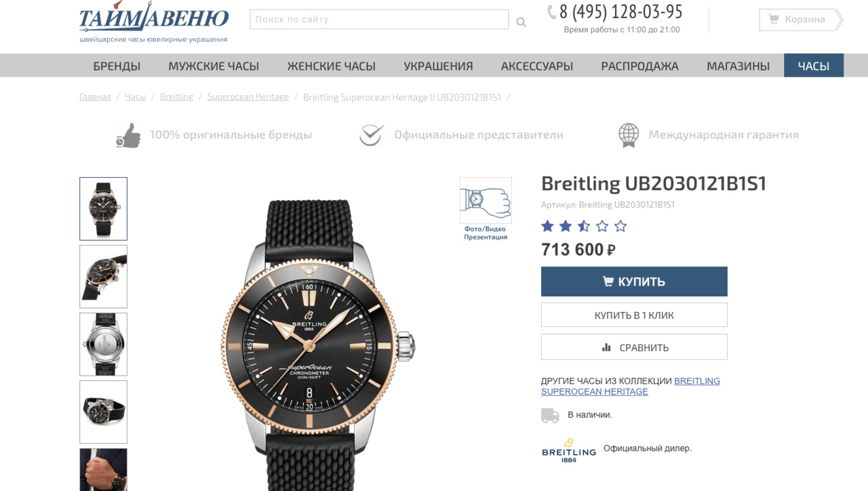Screen dimensions: 868x491
Task: Click the search magnifier icon
Action: click(521, 22)
